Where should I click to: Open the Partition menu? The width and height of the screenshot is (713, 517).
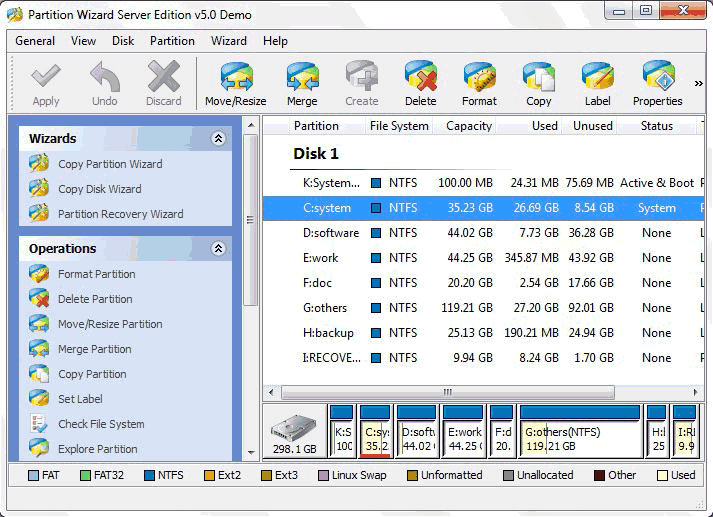172,41
